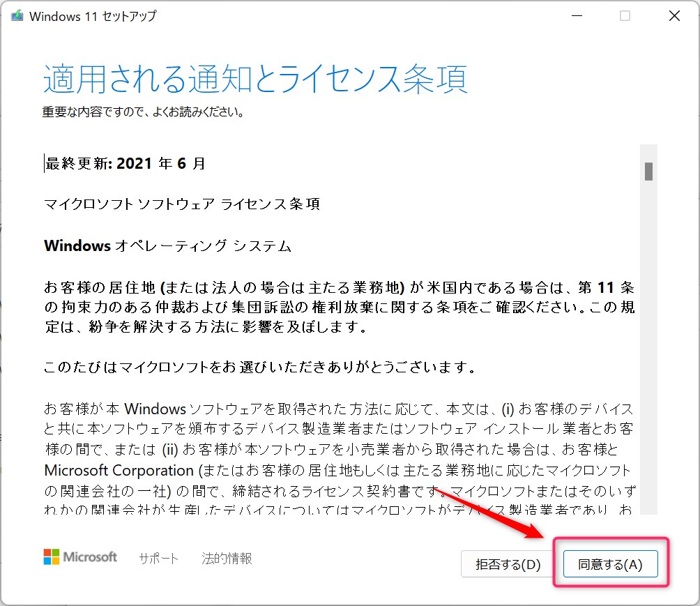700x606 pixels.
Task: Click the Microsoft logo in footer
Action: [x=80, y=557]
